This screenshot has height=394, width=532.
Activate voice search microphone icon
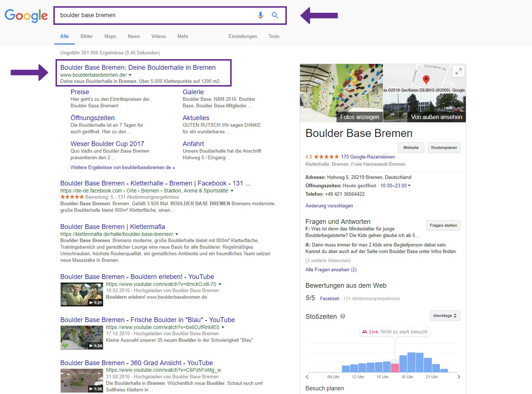[260, 15]
